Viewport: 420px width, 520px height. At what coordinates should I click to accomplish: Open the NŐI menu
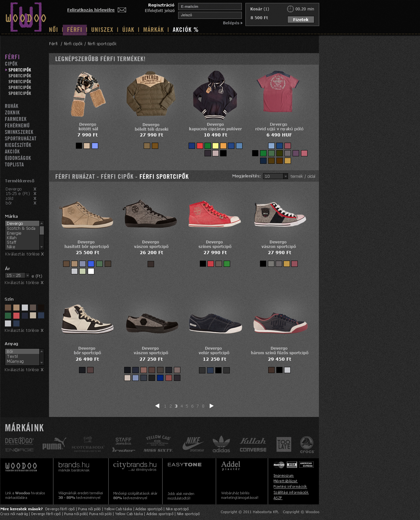(53, 30)
